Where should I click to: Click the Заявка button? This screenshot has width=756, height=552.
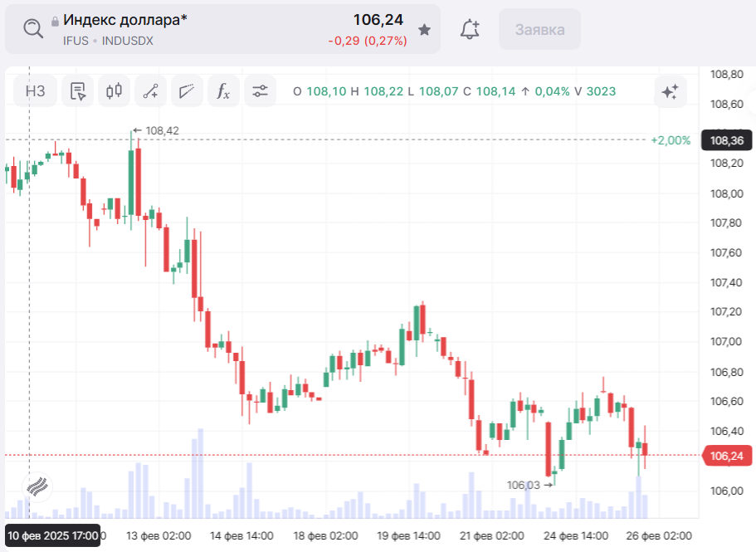point(539,30)
